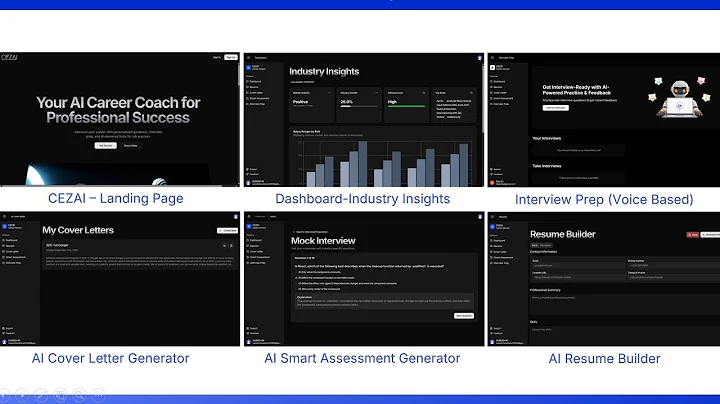Select answer option C in Mock Interview
This screenshot has width=720, height=404.
[x=348, y=283]
